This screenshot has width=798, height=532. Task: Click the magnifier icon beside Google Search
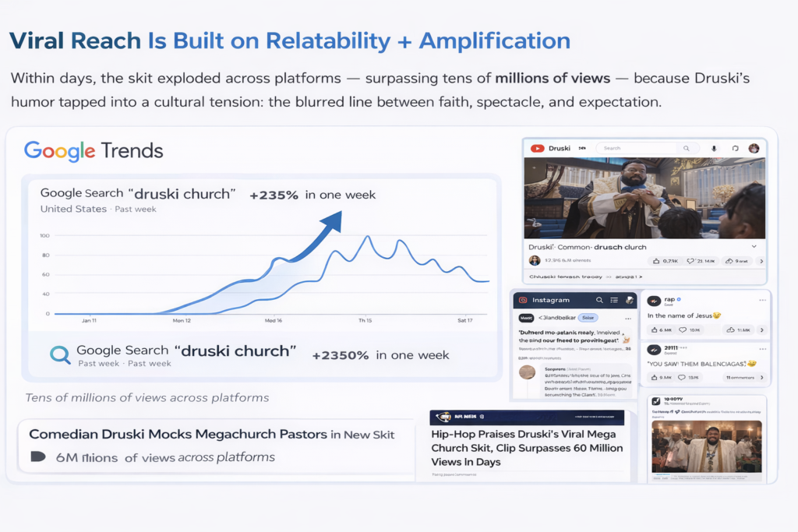[x=60, y=355]
